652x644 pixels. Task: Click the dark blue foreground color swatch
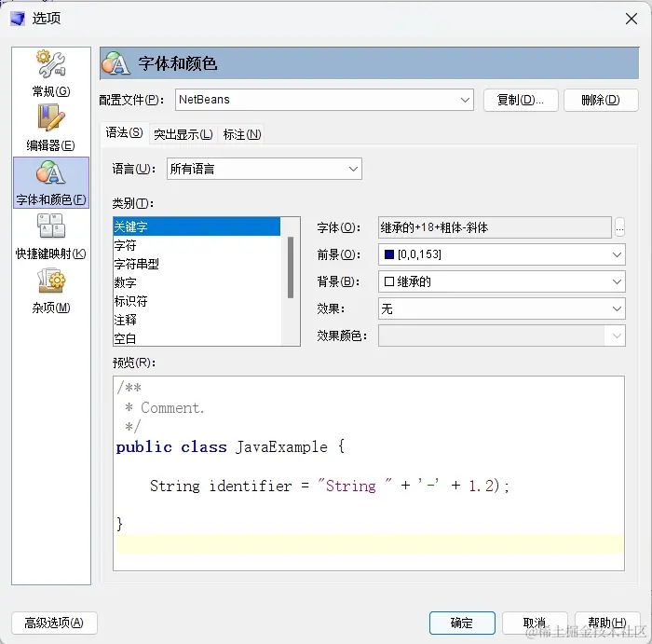(389, 254)
